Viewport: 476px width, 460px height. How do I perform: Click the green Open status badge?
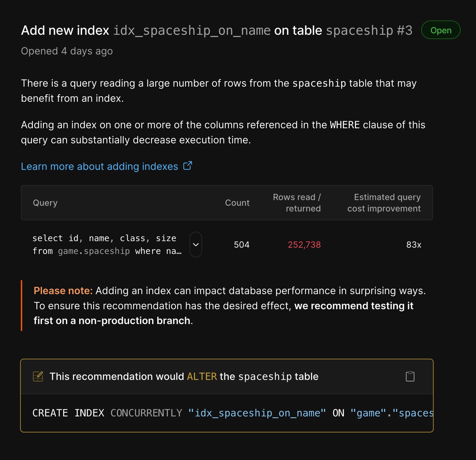(441, 30)
